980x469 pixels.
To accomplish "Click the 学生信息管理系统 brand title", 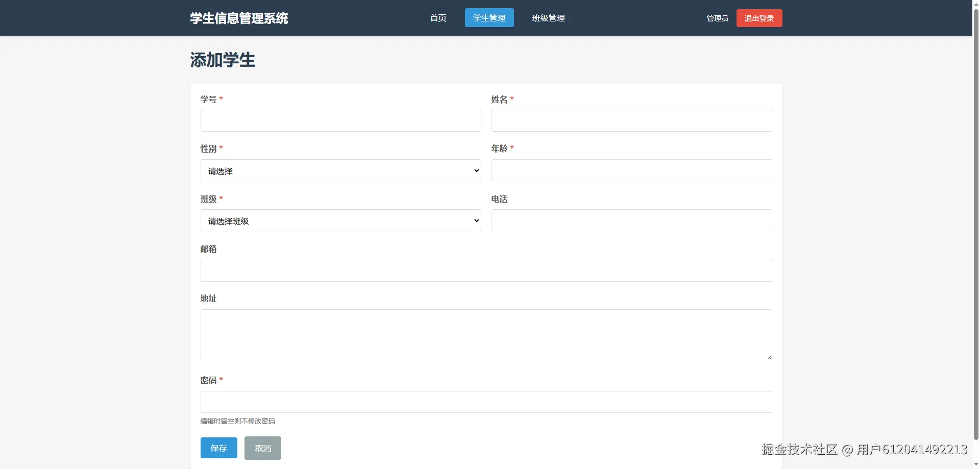I will click(239, 18).
